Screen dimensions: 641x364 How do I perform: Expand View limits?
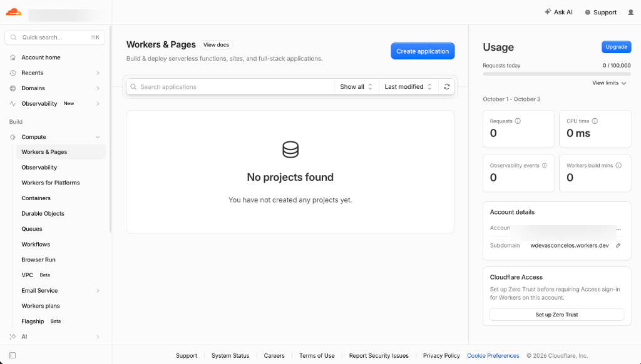609,83
